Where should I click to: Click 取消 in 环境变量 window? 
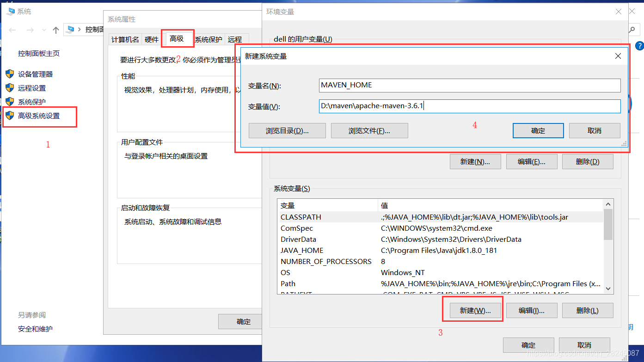click(x=584, y=345)
